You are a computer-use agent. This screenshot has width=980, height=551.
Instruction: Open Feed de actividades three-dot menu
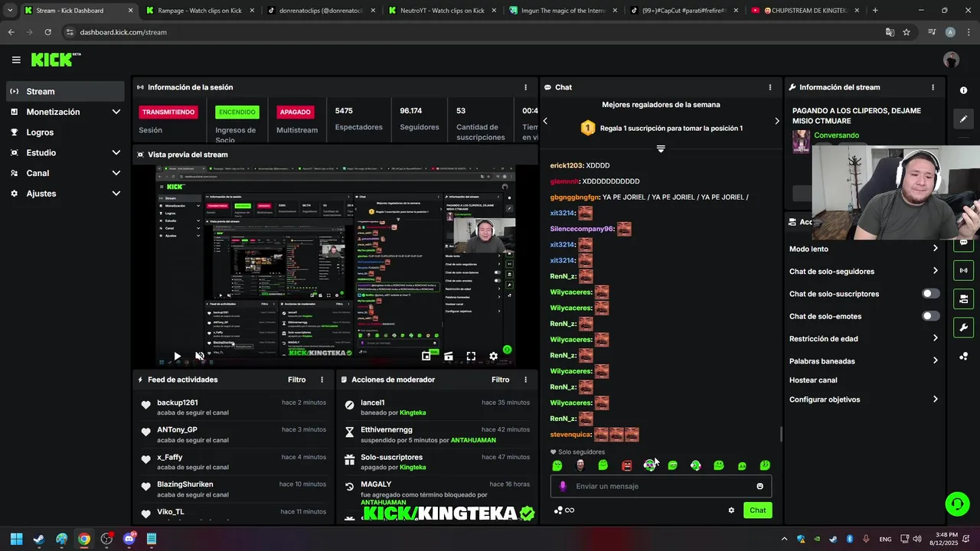tap(322, 380)
